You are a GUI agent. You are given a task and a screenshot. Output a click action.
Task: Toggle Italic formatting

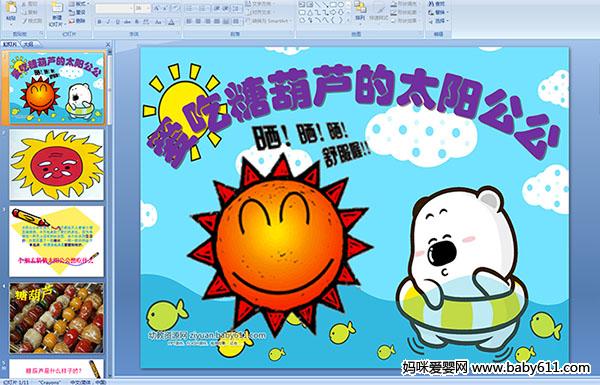point(108,22)
